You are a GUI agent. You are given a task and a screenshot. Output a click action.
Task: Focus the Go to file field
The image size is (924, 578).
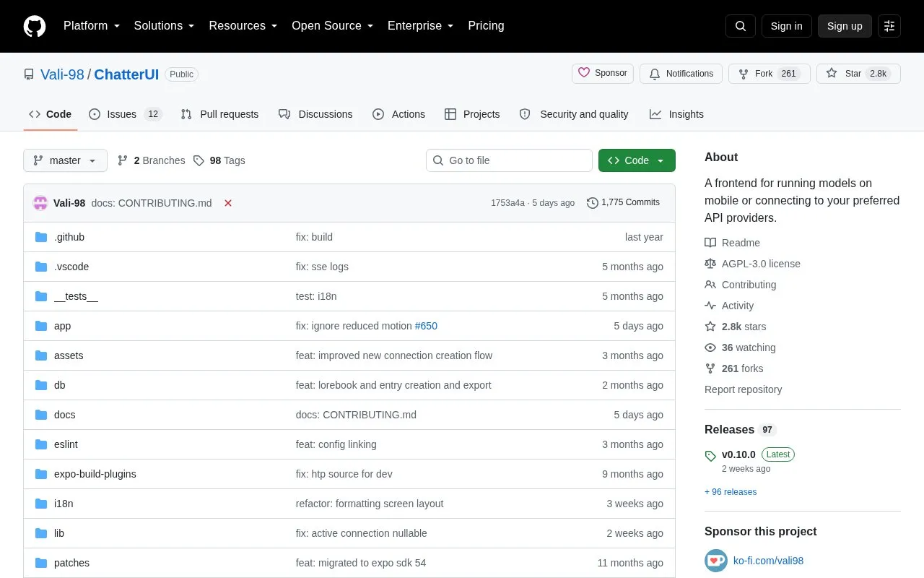(x=509, y=160)
